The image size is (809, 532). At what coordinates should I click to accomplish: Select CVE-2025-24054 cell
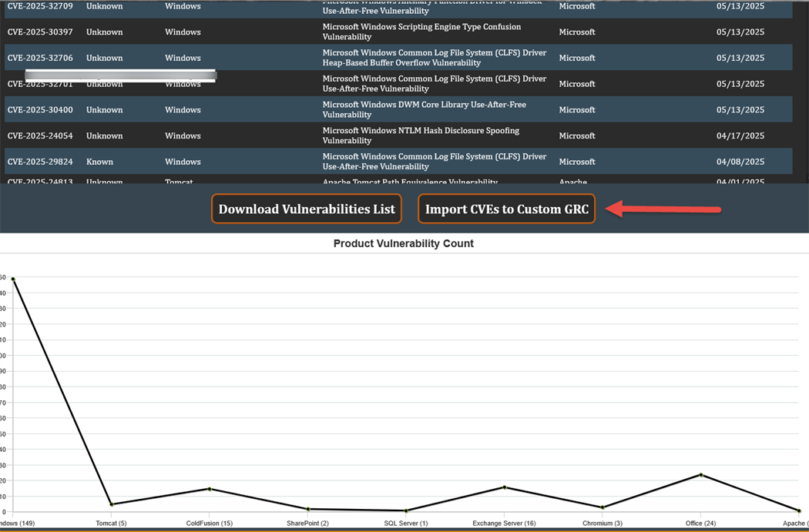coord(40,136)
